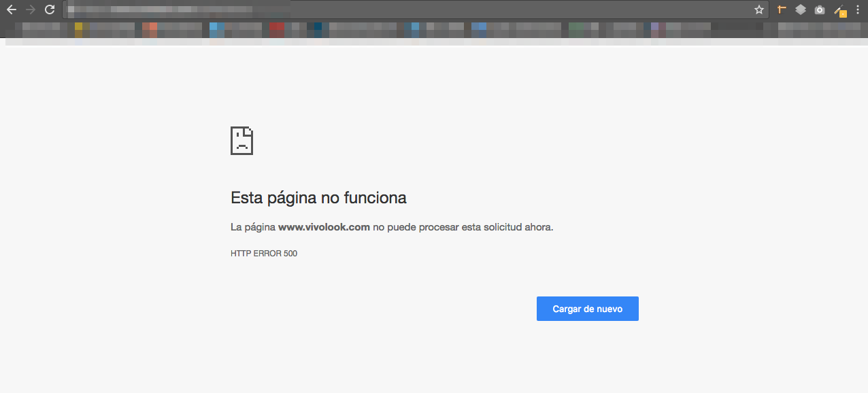Open the color picker pen extension
This screenshot has width=868, height=393.
(x=840, y=10)
